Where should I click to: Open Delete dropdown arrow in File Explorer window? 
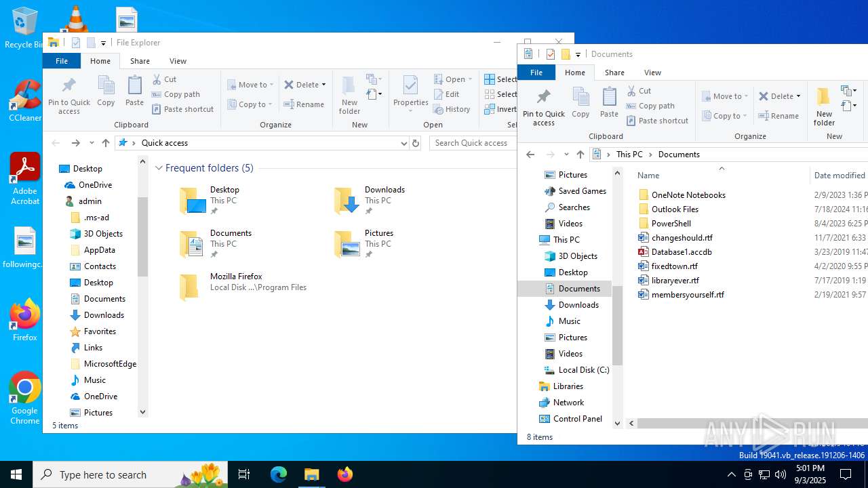coord(323,85)
